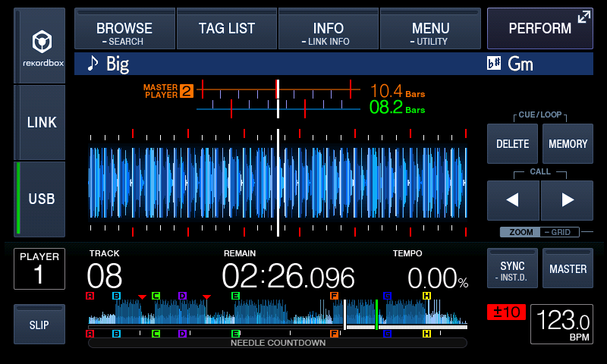This screenshot has height=364, width=607.
Task: Set this deck as MASTER
Action: point(568,268)
